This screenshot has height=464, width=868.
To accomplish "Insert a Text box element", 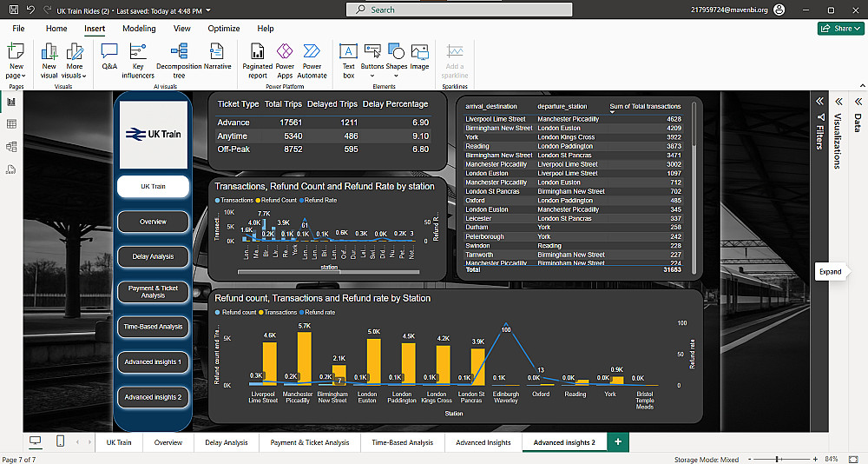I will point(348,56).
